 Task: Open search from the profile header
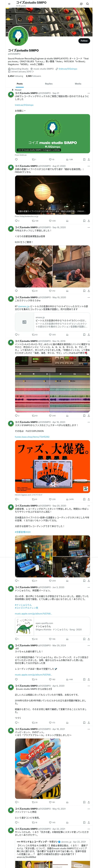(87, 4)
